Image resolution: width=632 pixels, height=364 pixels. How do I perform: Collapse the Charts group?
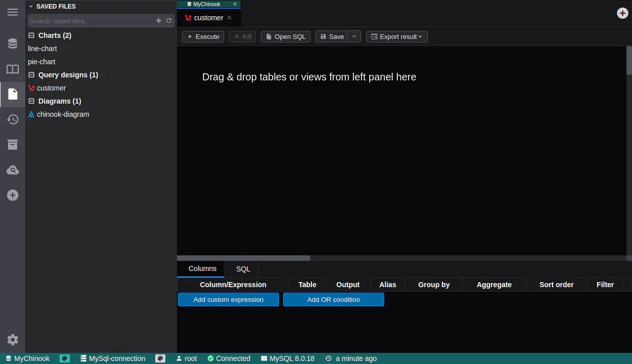(x=31, y=35)
